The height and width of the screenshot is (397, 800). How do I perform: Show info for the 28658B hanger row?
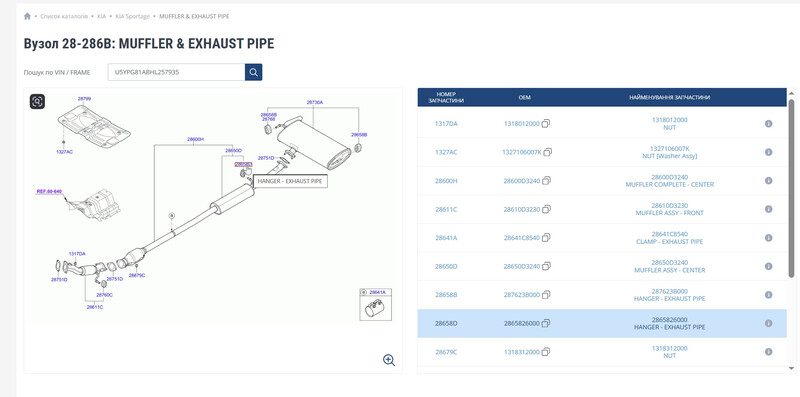[x=768, y=295]
